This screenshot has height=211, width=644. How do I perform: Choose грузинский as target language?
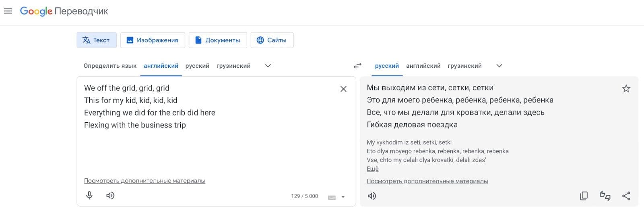coord(464,66)
